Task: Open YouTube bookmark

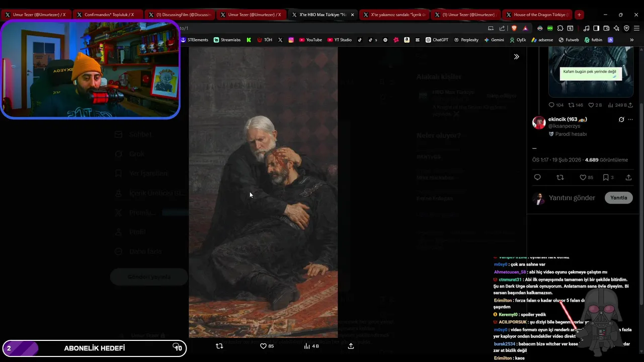Action: 310,40
